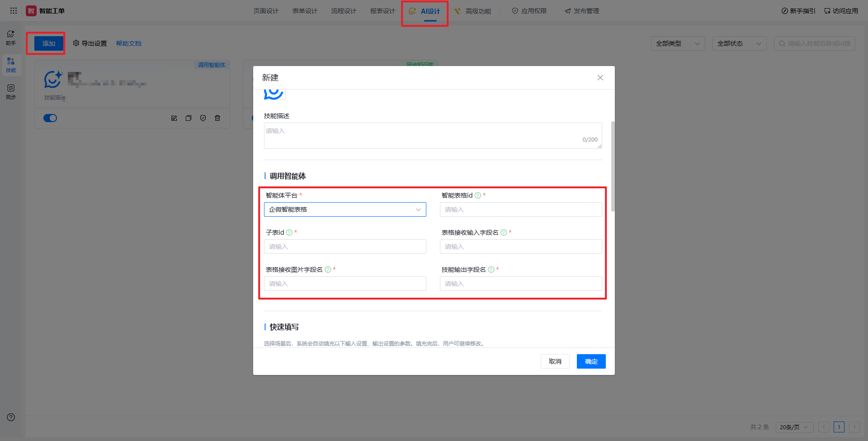The image size is (868, 441).
Task: Open the 全部类型 filter dropdown
Action: pyautogui.click(x=678, y=43)
